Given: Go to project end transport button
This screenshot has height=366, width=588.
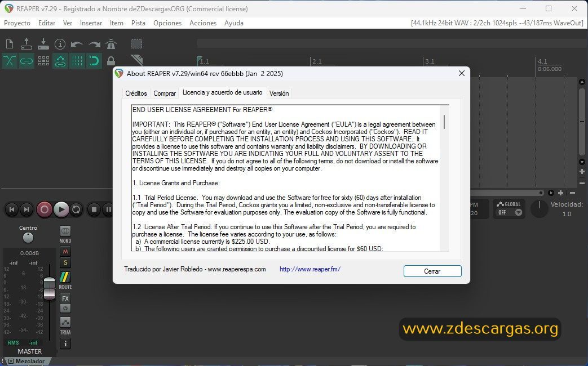Looking at the screenshot, I should pyautogui.click(x=26, y=209).
